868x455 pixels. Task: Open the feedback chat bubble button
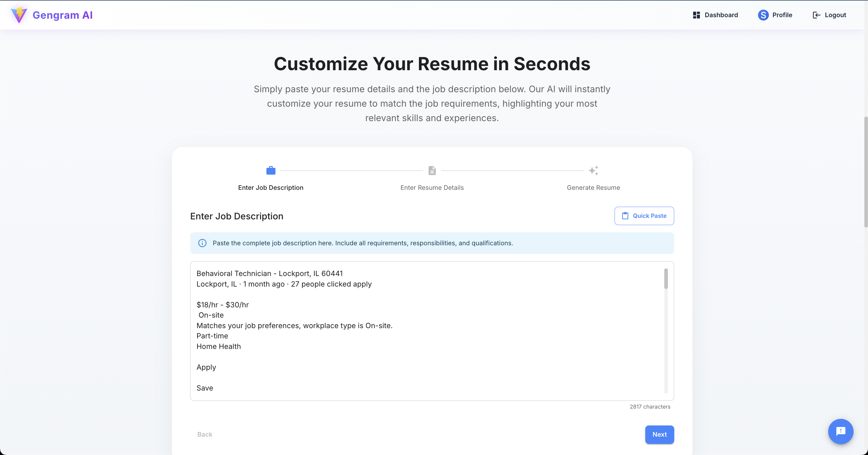click(840, 431)
